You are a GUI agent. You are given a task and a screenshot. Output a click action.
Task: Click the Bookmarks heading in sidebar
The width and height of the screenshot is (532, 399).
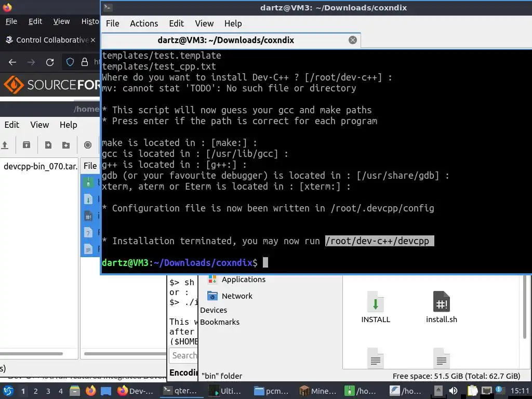pyautogui.click(x=220, y=322)
